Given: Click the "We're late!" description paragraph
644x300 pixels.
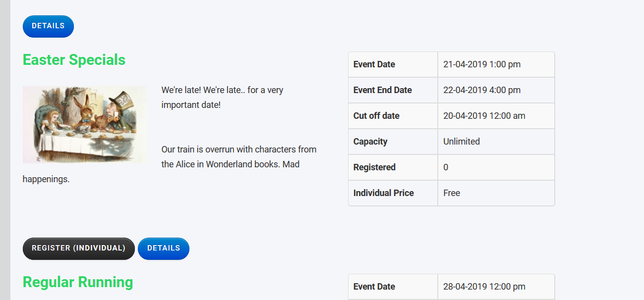Looking at the screenshot, I should 222,98.
